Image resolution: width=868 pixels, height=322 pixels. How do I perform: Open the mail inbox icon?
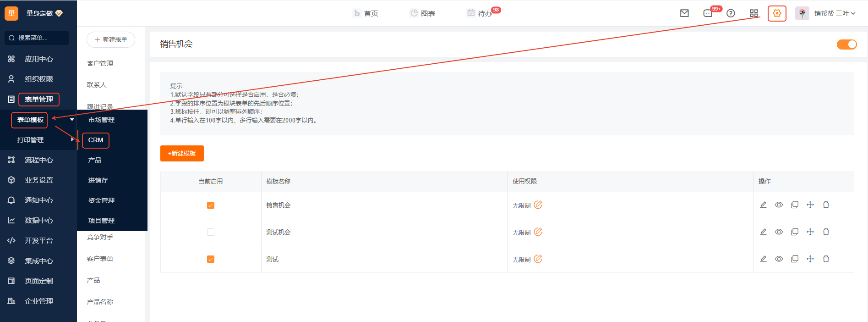tap(684, 13)
